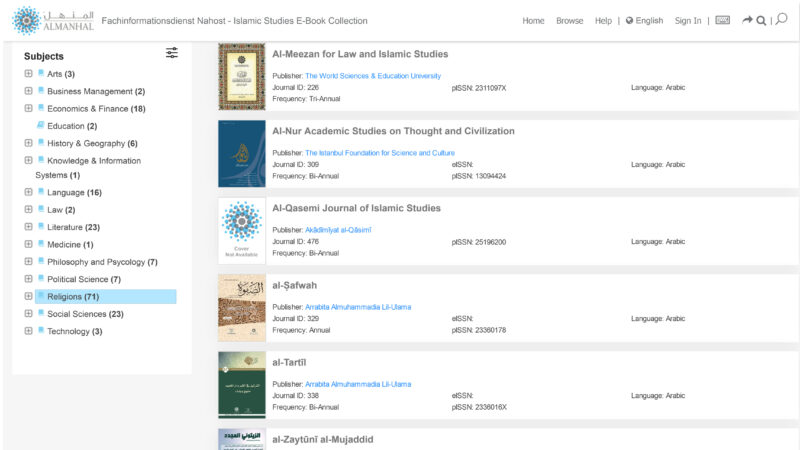Click the globe icon next to English

click(x=630, y=21)
